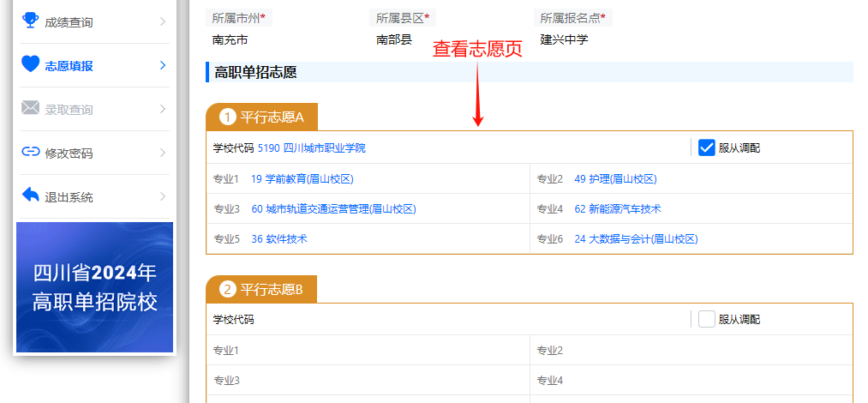Expand the 成绩查询 chevron arrow
868x403 pixels.
point(162,21)
